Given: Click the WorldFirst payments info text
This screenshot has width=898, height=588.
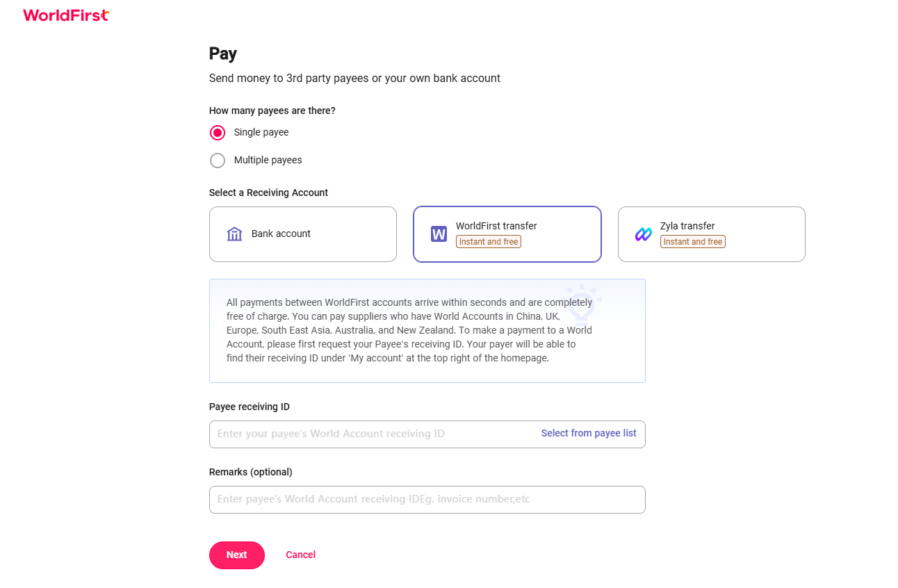Looking at the screenshot, I should [x=410, y=331].
